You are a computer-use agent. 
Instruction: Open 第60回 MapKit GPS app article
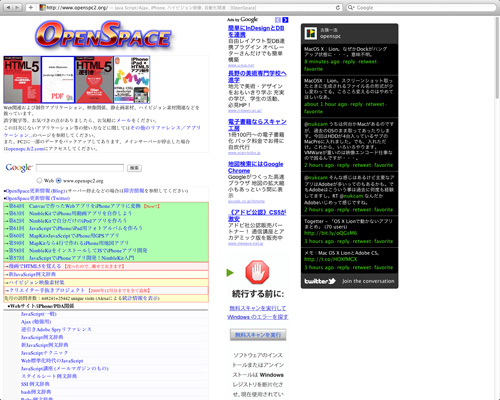[64, 236]
